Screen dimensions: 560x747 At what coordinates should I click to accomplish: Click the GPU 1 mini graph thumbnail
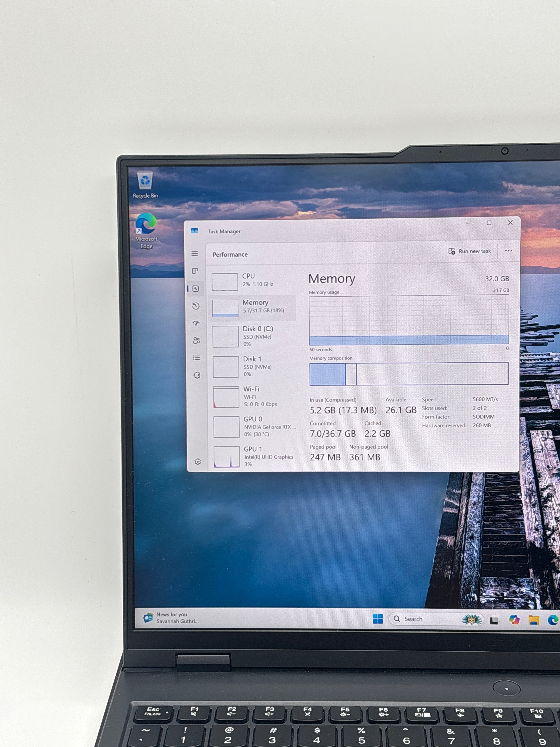[227, 457]
